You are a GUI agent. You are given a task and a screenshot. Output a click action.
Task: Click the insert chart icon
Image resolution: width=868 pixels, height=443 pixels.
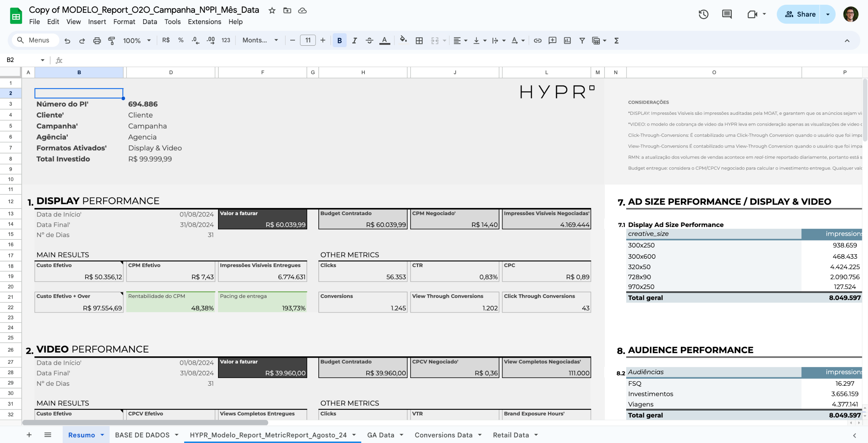[567, 41]
